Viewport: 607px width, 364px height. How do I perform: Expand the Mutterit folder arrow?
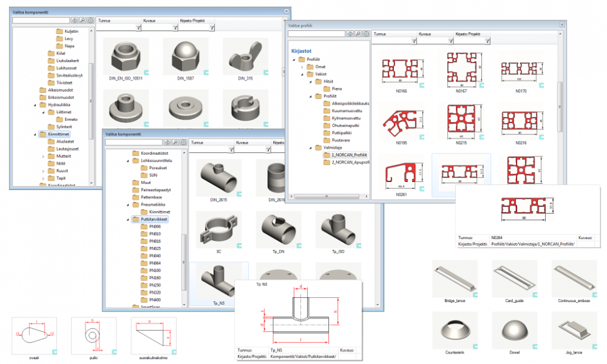pyautogui.click(x=43, y=157)
